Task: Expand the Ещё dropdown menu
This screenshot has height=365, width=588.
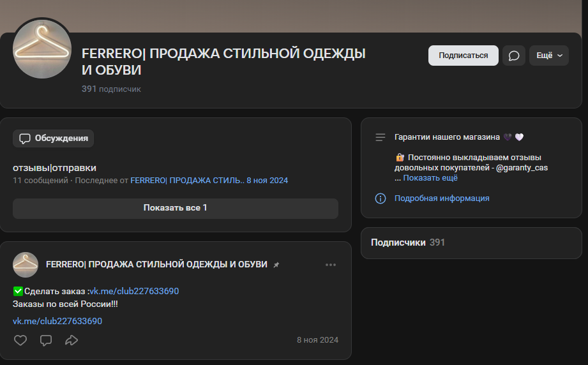Action: click(x=548, y=56)
